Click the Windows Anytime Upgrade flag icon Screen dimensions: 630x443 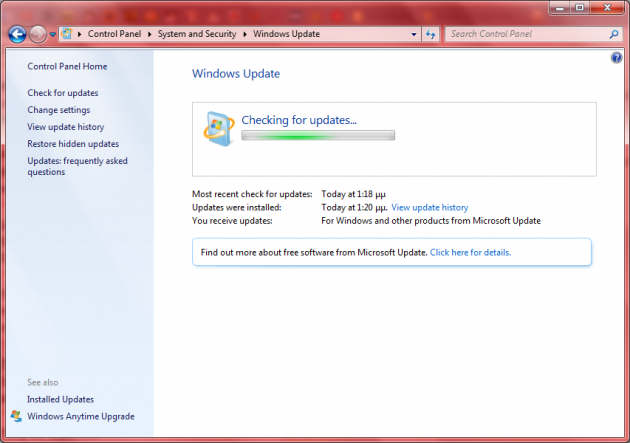click(16, 416)
